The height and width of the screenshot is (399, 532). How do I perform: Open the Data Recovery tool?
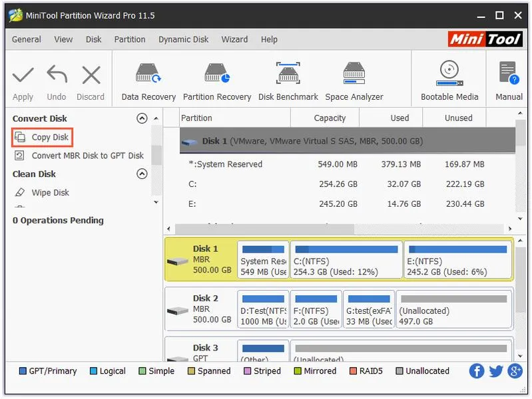coord(148,82)
